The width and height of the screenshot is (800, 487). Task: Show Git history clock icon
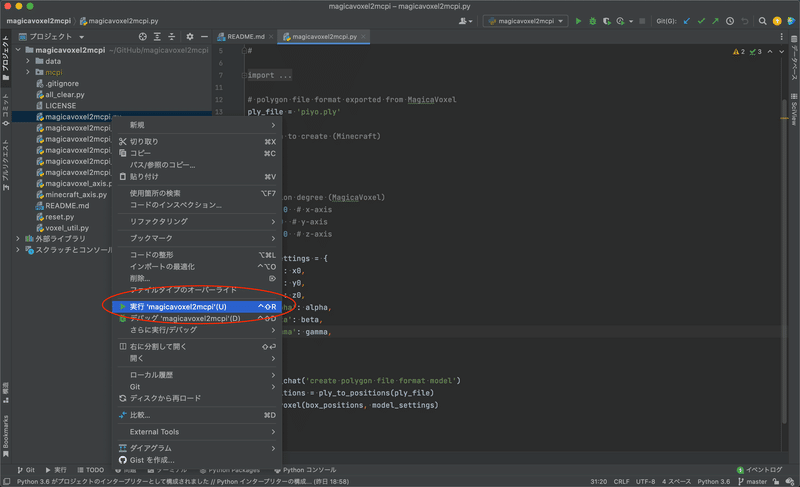click(730, 21)
